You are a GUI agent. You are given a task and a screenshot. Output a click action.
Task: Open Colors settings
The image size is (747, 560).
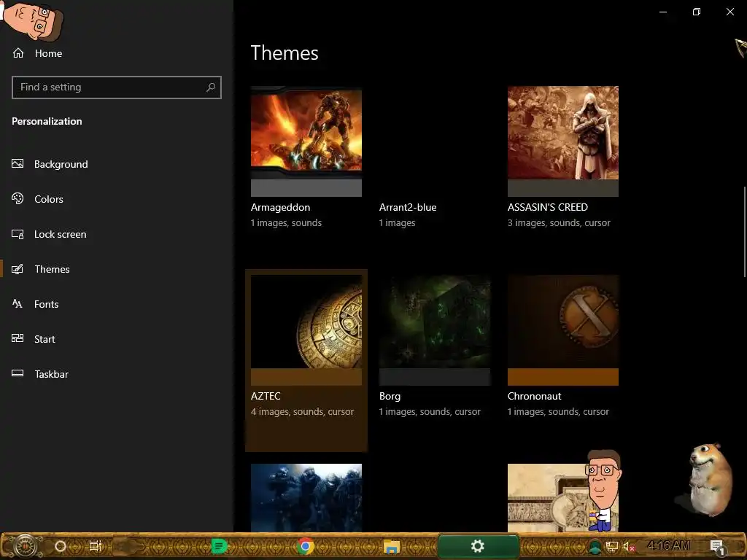point(48,199)
